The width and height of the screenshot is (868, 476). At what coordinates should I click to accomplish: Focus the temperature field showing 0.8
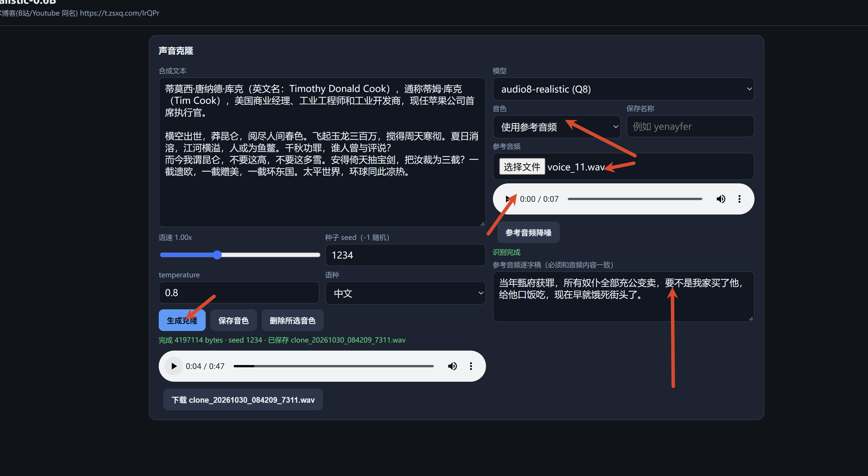tap(239, 293)
